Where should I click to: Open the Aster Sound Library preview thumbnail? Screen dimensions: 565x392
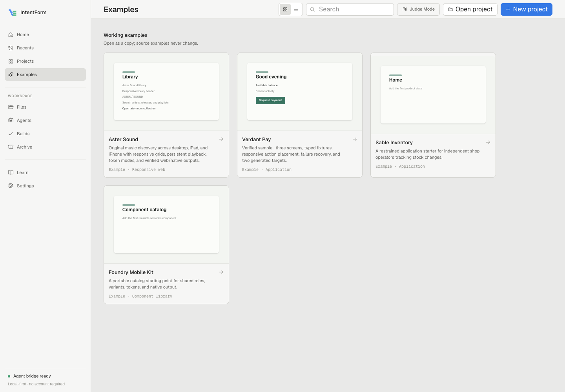point(166,91)
